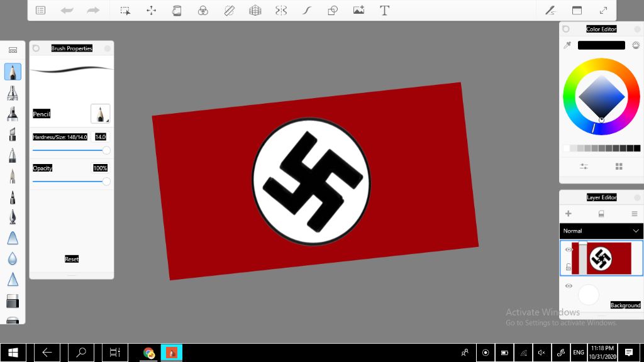Open the main menu list icon

pyautogui.click(x=41, y=10)
